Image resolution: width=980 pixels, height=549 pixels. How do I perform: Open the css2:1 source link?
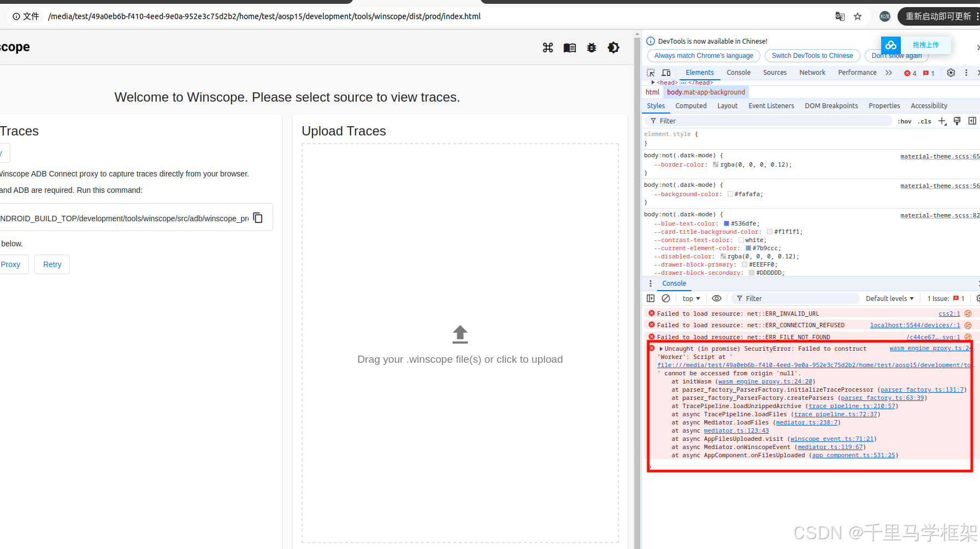pyautogui.click(x=949, y=314)
